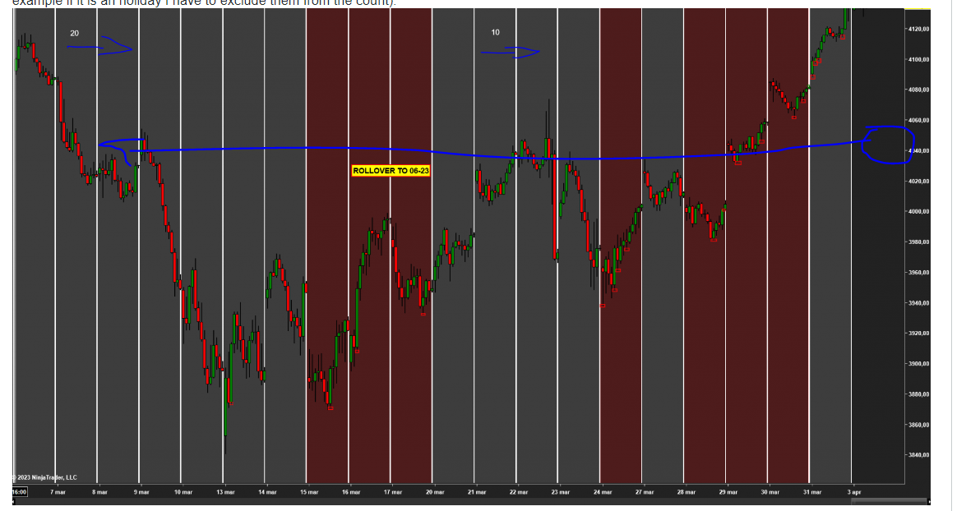The width and height of the screenshot is (980, 511).
Task: Click the 3920,00 price label
Action: click(919, 333)
